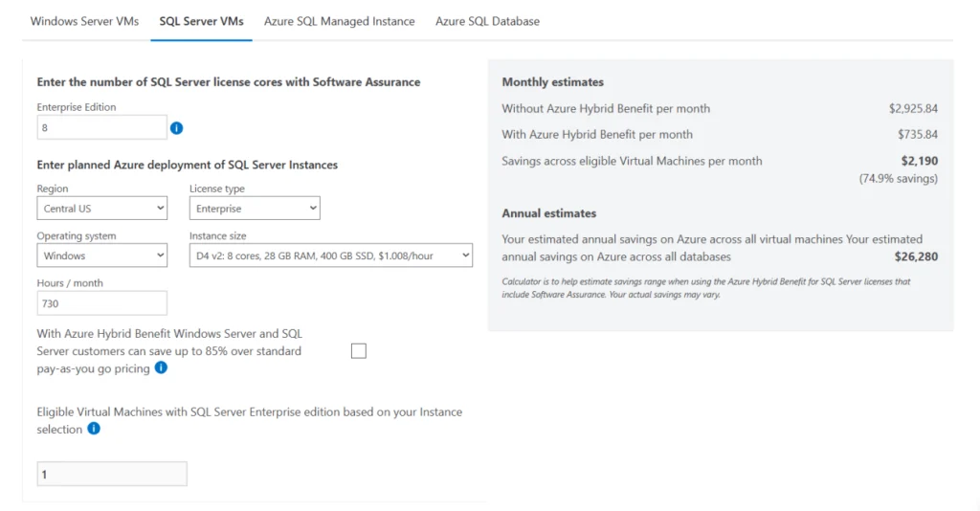
Task: Go to the Azure SQL Database tab
Action: pos(487,21)
